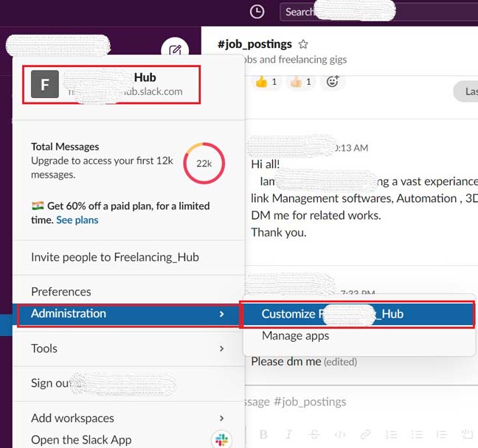Viewport: 478px width, 448px height.
Task: Click the light-skin thumbs up reaction
Action: (x=300, y=82)
